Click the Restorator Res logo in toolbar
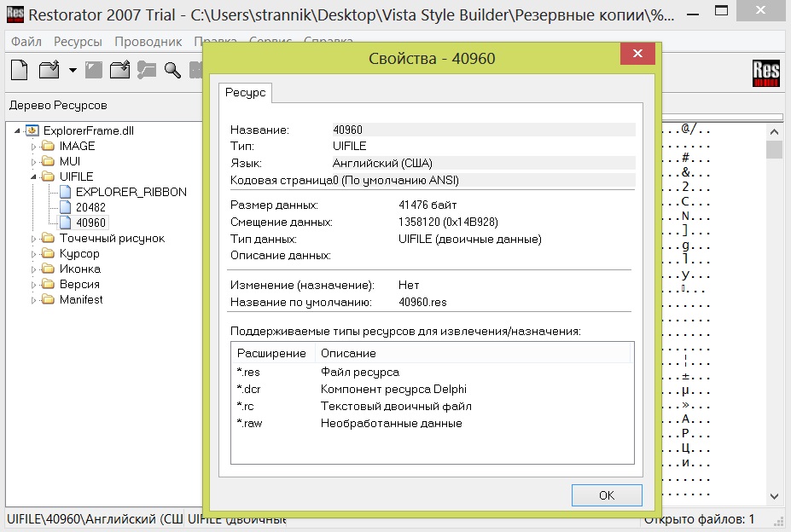791x532 pixels. (765, 73)
